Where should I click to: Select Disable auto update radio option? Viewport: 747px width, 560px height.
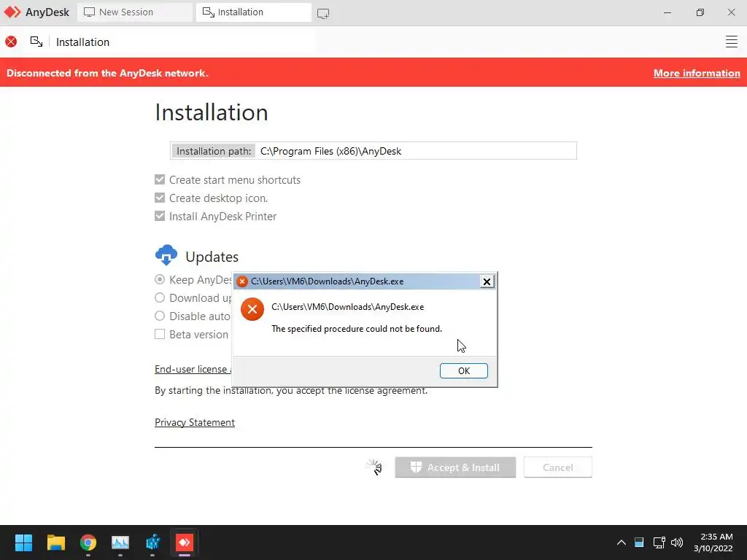[x=160, y=316]
